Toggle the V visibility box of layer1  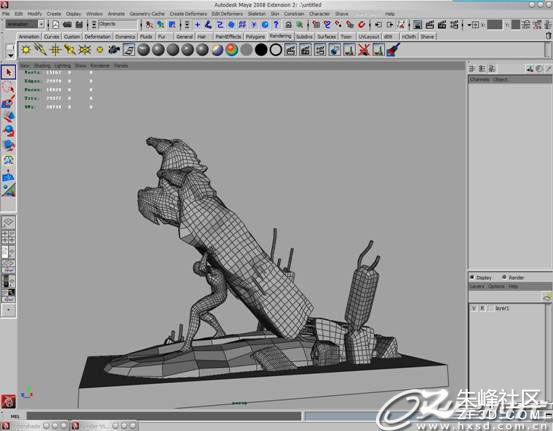(474, 308)
